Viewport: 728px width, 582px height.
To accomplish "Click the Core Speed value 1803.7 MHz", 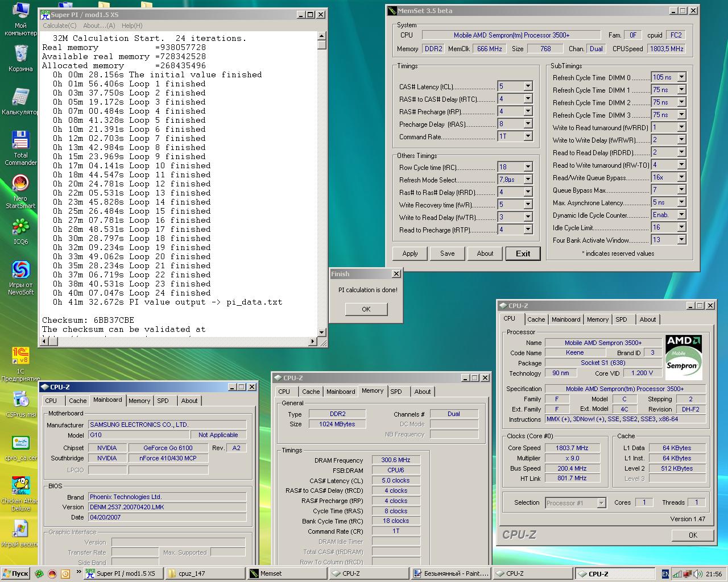I will click(x=572, y=448).
